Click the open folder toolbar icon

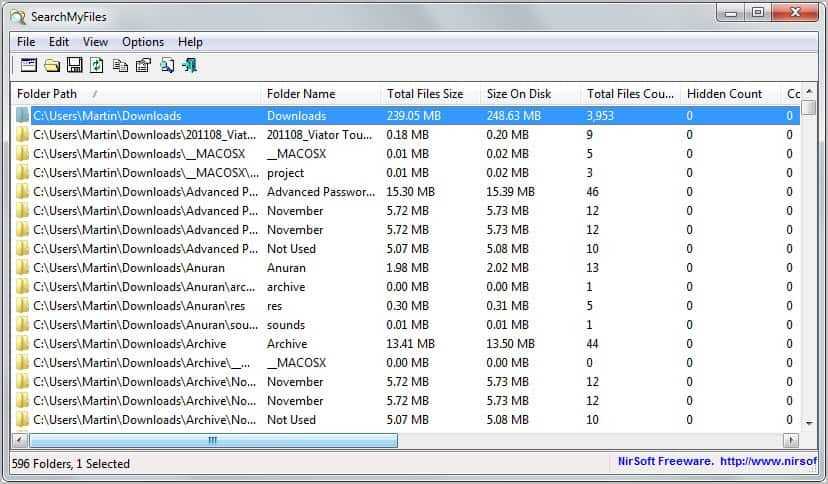(51, 66)
